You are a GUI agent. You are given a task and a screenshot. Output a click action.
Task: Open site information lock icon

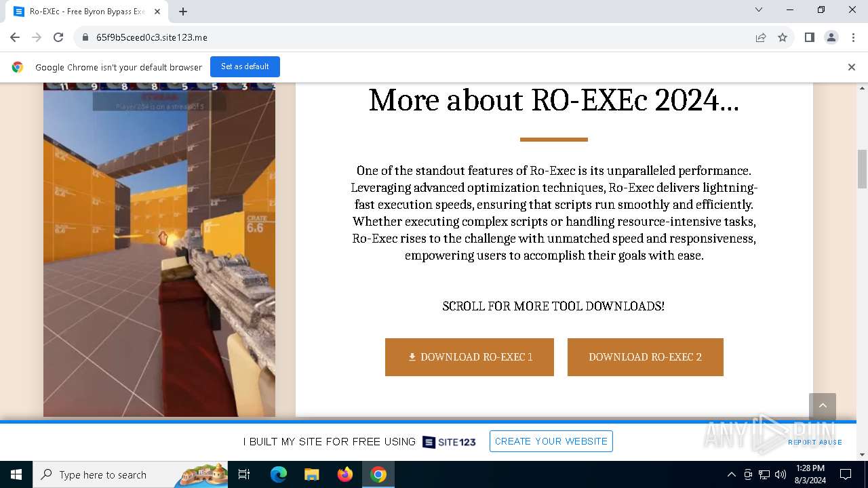pos(85,37)
